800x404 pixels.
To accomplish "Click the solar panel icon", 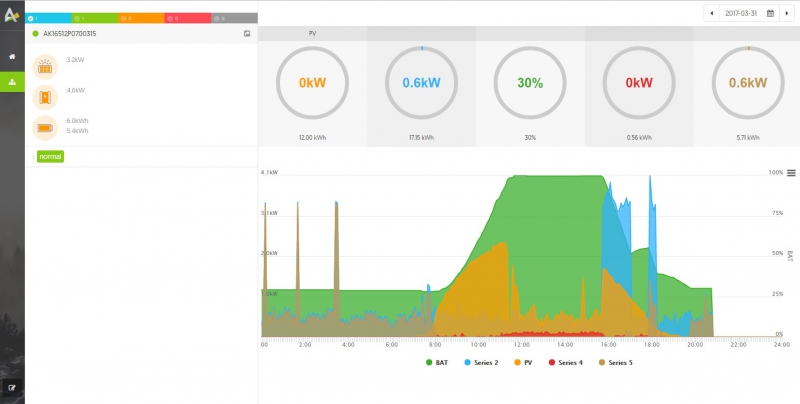I will [45, 67].
